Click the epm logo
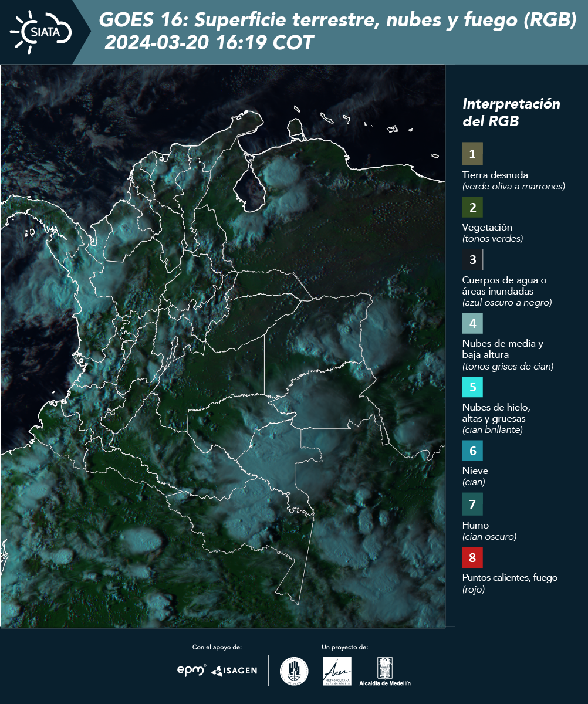 191,670
